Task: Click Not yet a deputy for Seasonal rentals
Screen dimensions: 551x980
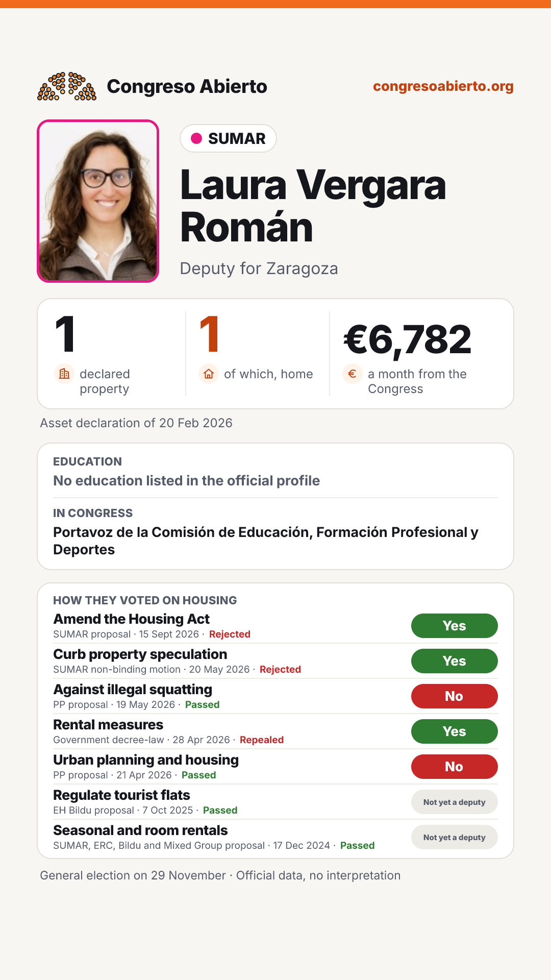Action: coord(455,837)
